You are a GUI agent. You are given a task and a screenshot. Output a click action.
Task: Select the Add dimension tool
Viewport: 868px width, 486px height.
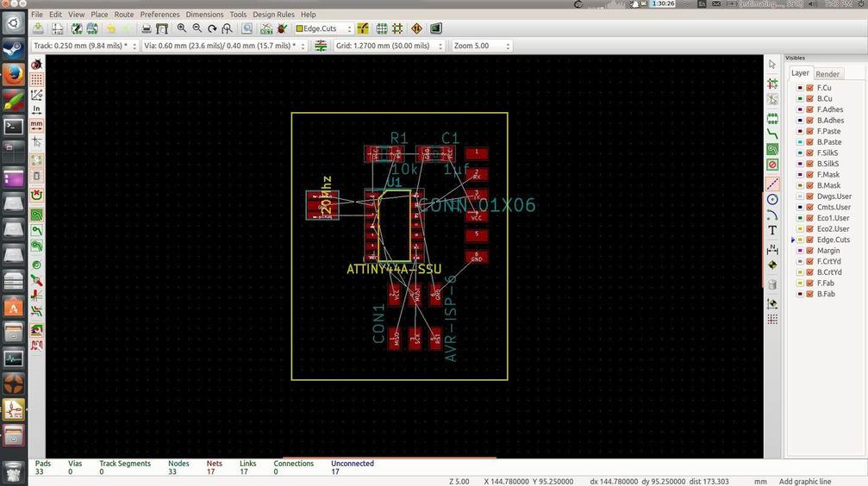click(x=773, y=250)
